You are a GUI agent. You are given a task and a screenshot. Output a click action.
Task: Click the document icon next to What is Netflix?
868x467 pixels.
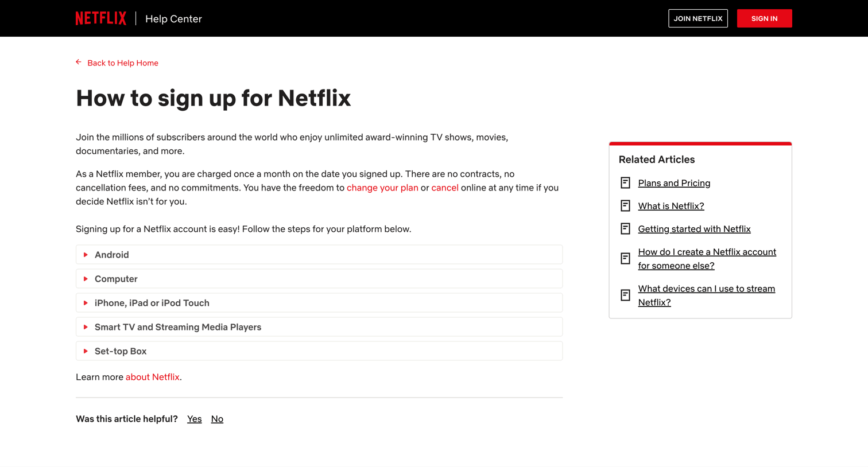[x=625, y=206]
